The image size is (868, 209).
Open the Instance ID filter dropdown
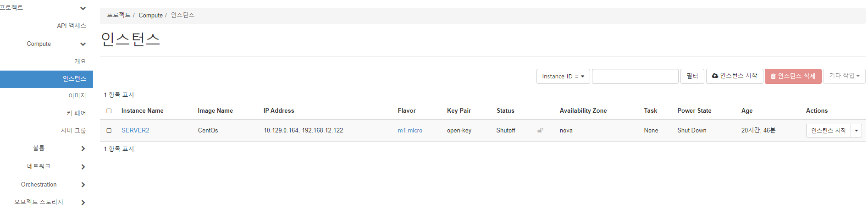563,77
